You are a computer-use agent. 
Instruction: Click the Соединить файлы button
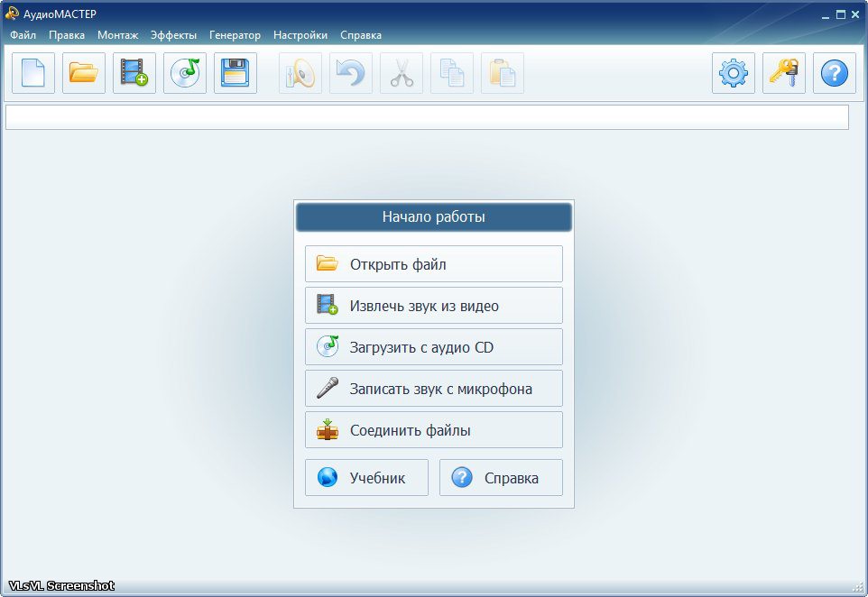click(x=433, y=430)
